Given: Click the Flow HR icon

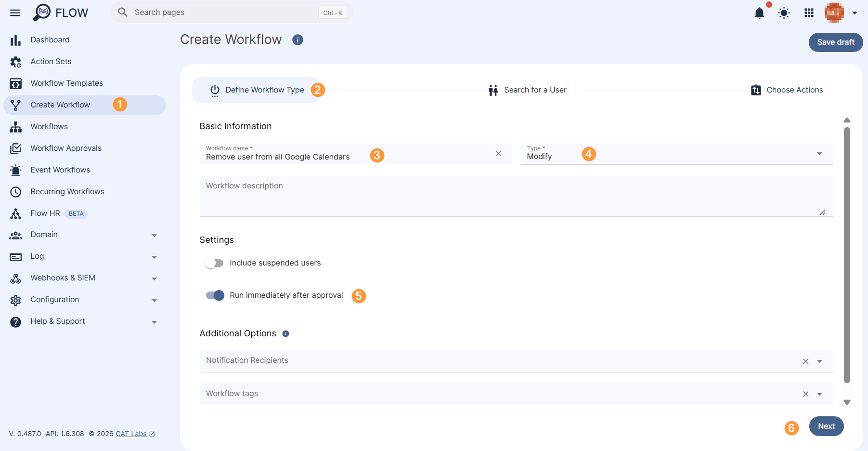Looking at the screenshot, I should click(16, 213).
